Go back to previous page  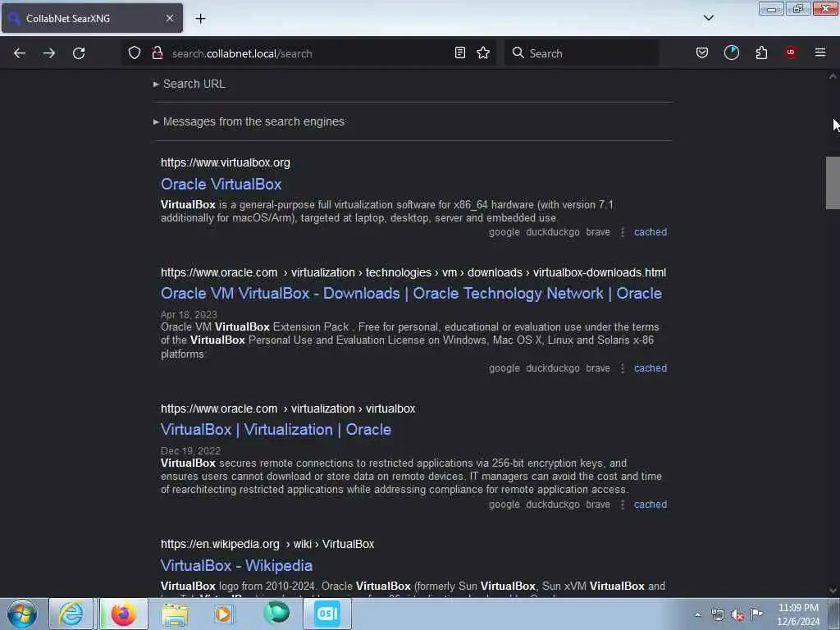[x=20, y=53]
